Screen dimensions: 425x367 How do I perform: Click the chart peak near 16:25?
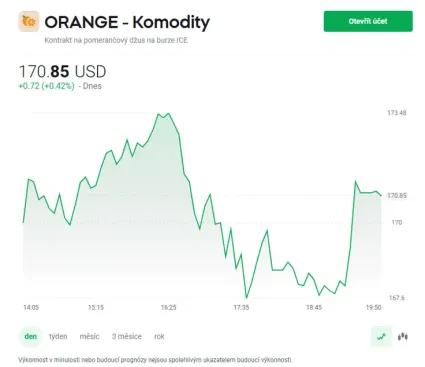click(168, 114)
